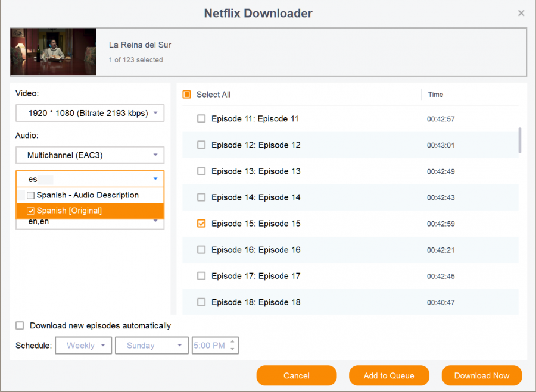
Task: Click the 'Episode 16: Episode 16' title
Action: click(256, 250)
